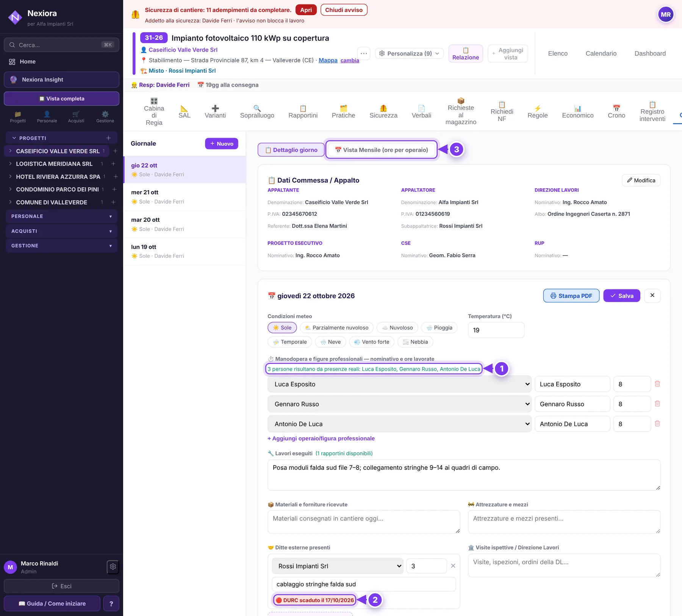
Task: Select Nebbia weather condition
Action: pyautogui.click(x=415, y=342)
